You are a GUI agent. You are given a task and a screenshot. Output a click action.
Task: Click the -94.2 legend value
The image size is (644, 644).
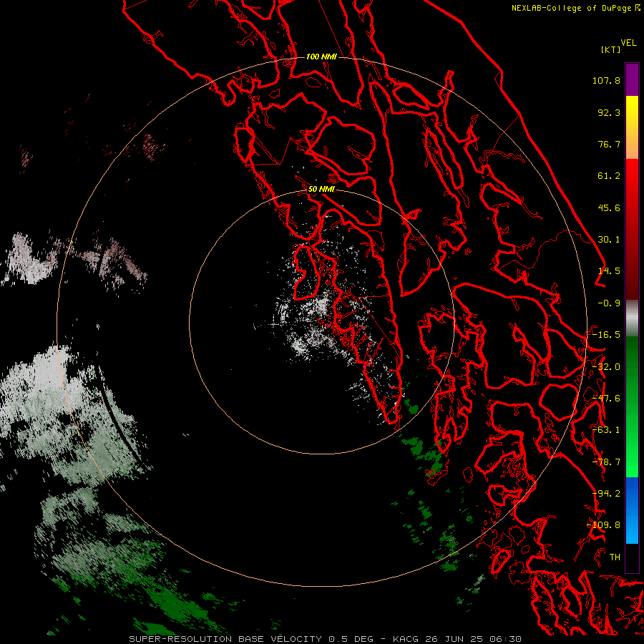point(606,494)
